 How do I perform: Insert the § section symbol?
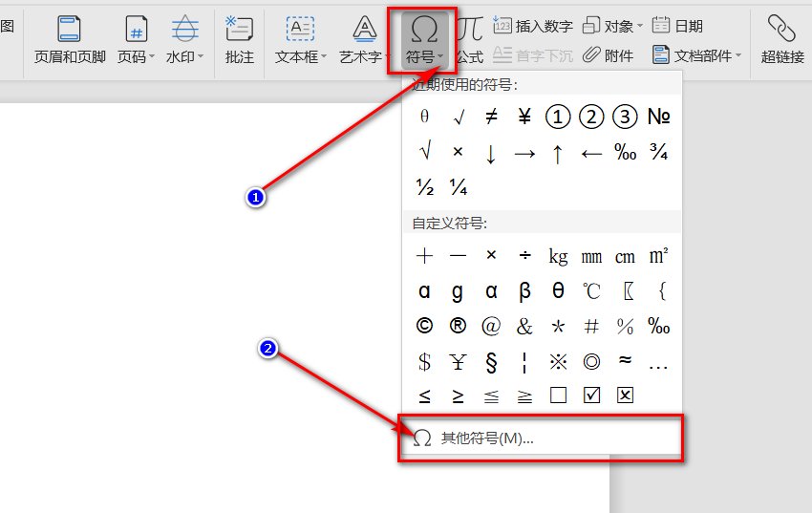coord(491,362)
